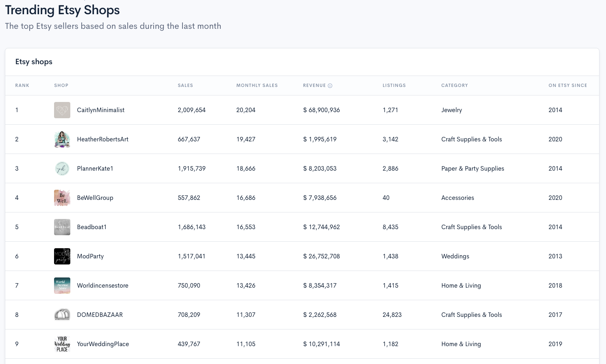Visit the YourWeddingPlace shop link
606x364 pixels.
103,344
